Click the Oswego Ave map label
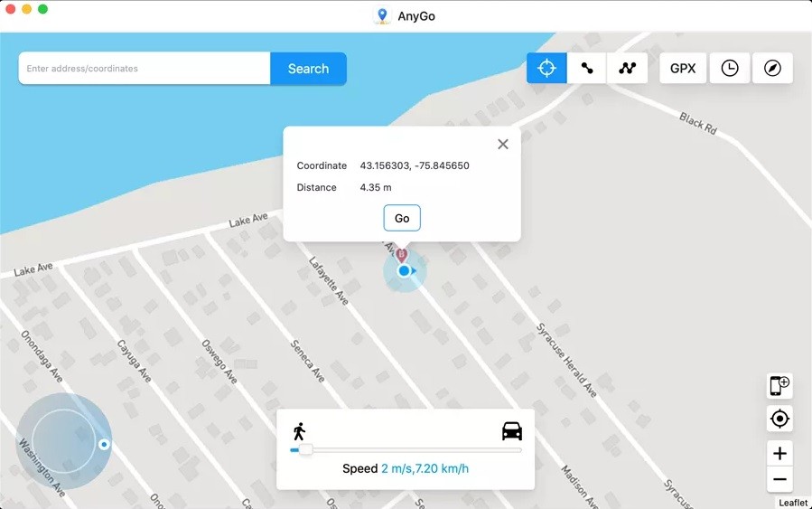812x509 pixels. (219, 362)
